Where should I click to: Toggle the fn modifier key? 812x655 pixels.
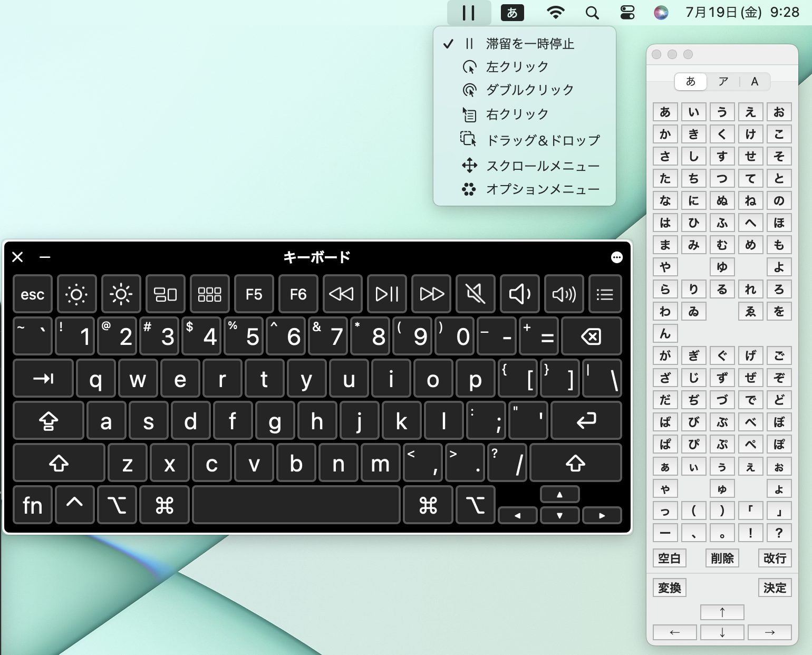click(33, 505)
